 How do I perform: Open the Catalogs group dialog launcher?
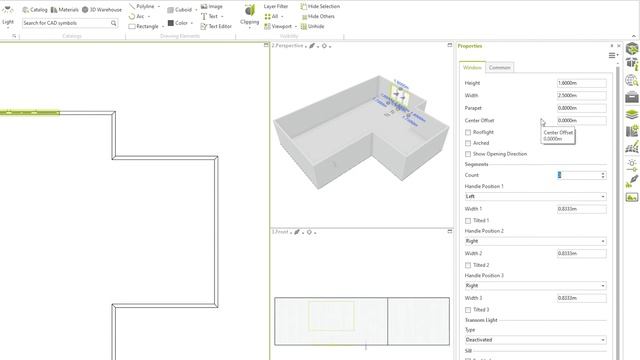pos(14,36)
